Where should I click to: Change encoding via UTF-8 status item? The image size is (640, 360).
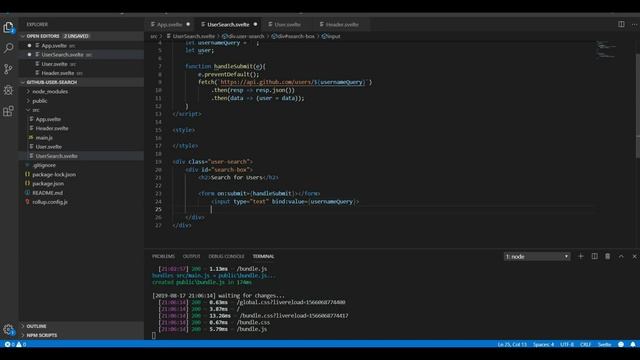coord(567,344)
